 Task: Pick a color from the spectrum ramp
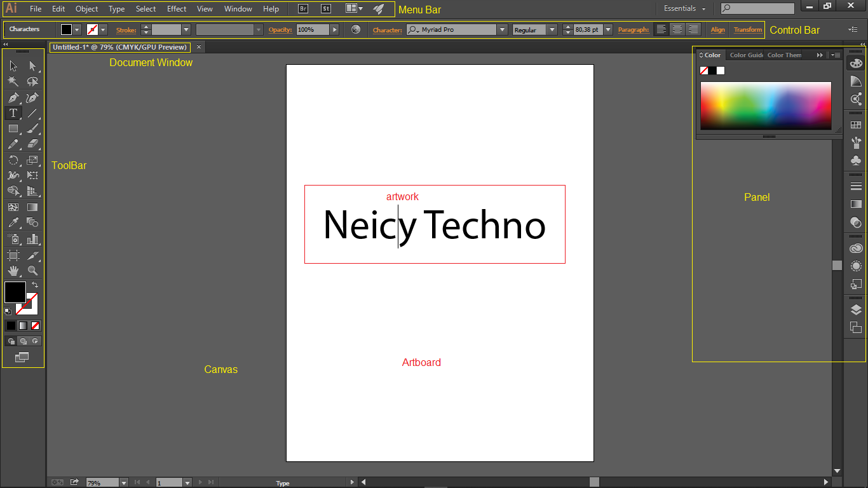pos(766,105)
